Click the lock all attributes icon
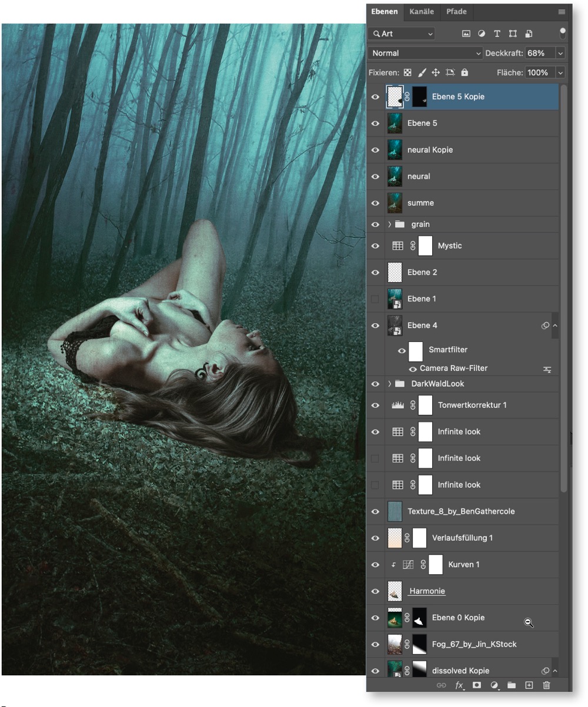Image resolution: width=588 pixels, height=707 pixels. (x=465, y=73)
